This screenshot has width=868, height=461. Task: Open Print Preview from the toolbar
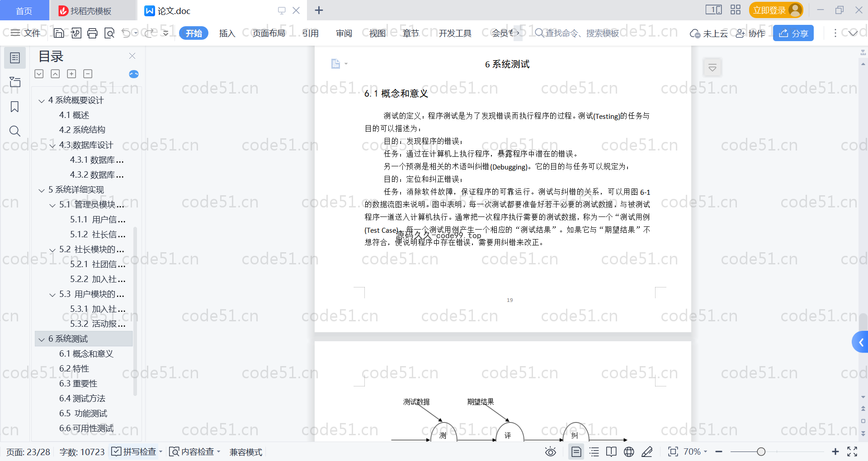[x=109, y=33]
